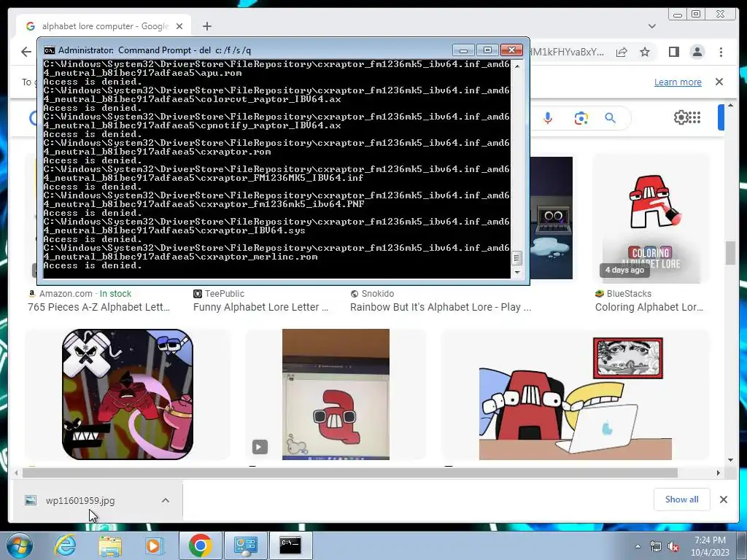Open the Windows Start menu
Screen dimensions: 747x560
(x=19, y=545)
